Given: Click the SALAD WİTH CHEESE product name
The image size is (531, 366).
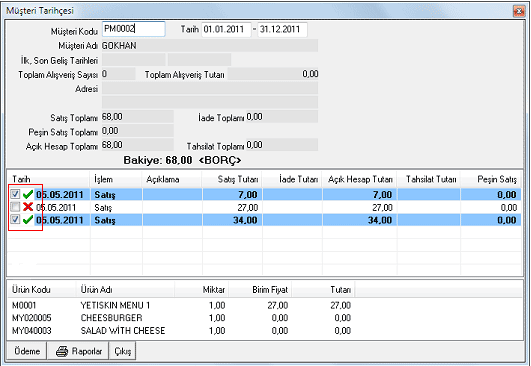Looking at the screenshot, I should (123, 330).
